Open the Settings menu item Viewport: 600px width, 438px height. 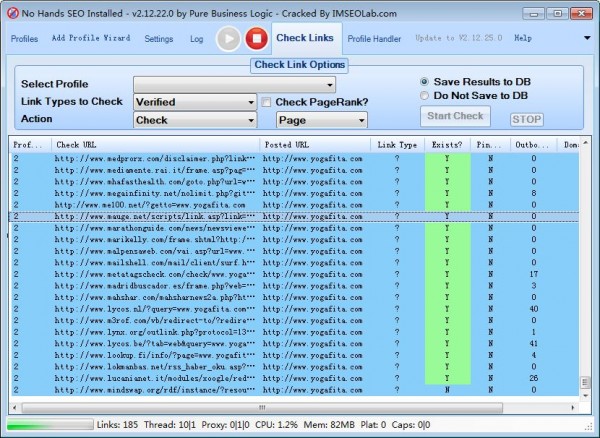[158, 39]
